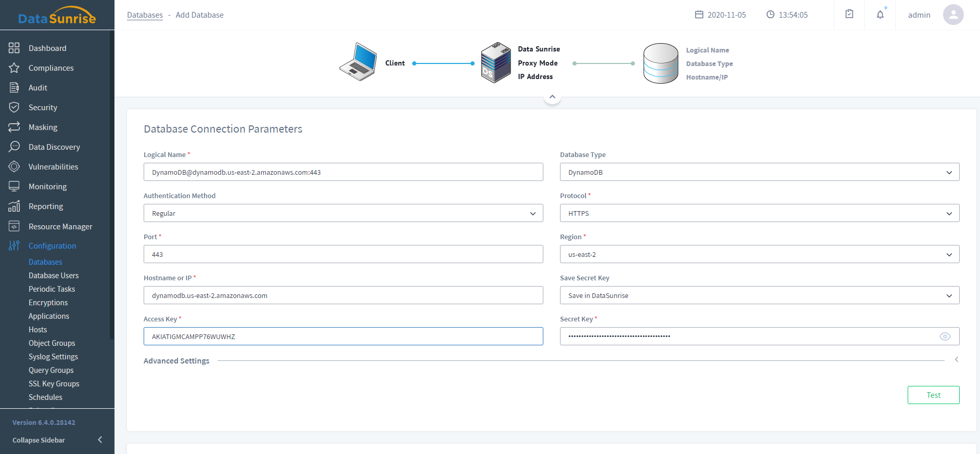Screen dimensions: 980x454
Task: Select Periodic Tasks submenu item
Action: [x=52, y=289]
